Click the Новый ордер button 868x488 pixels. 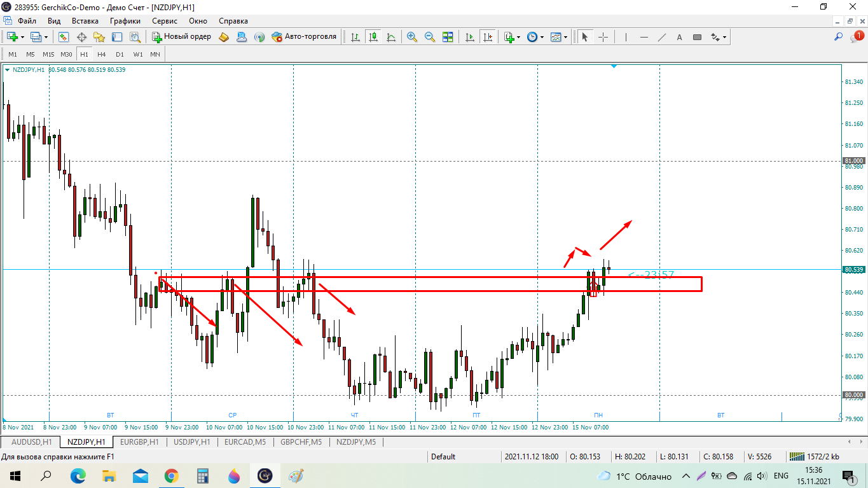click(182, 37)
